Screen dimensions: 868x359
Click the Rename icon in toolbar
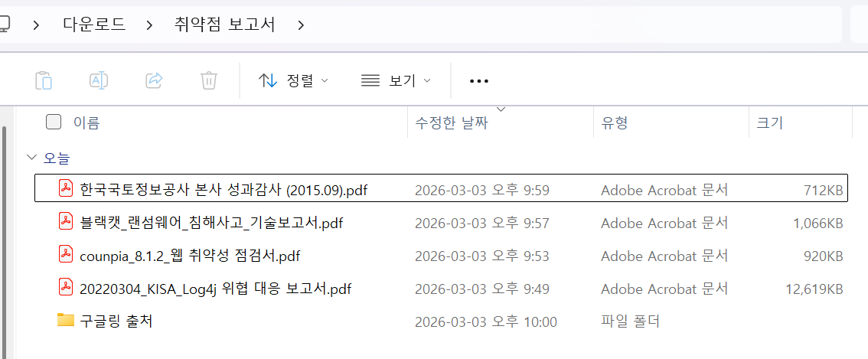tap(99, 80)
